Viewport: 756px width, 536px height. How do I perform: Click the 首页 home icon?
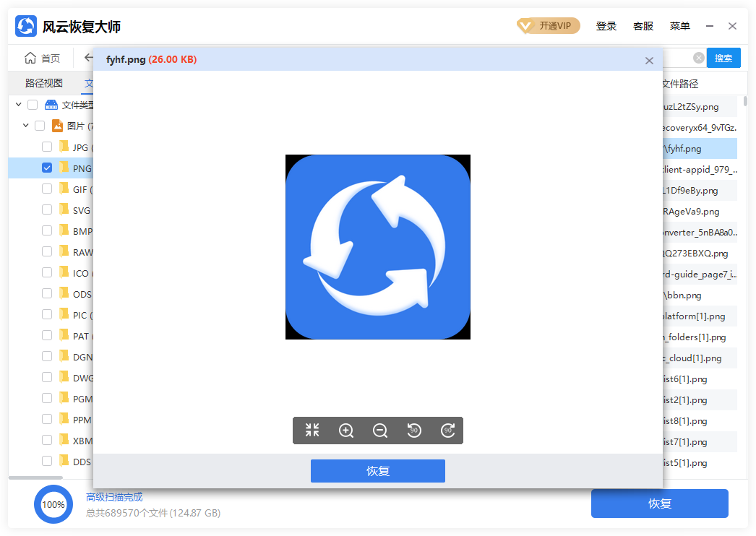click(x=30, y=58)
